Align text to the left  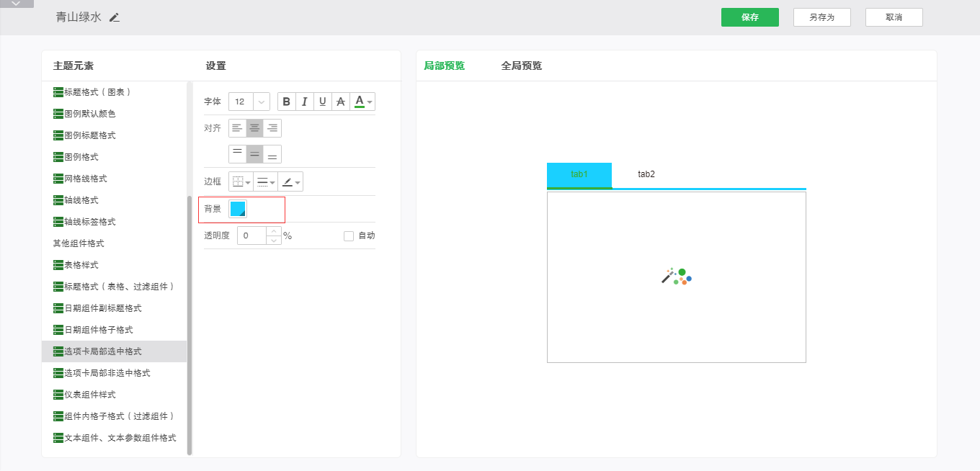click(237, 128)
